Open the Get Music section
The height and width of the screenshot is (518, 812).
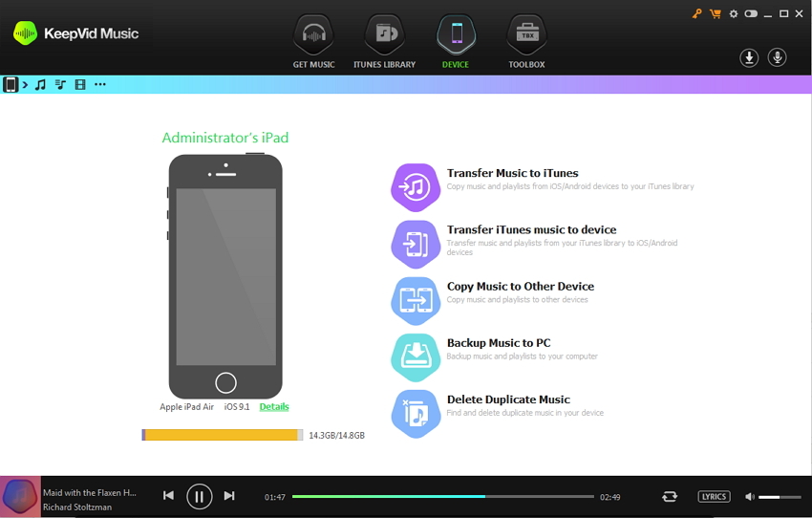pos(313,42)
